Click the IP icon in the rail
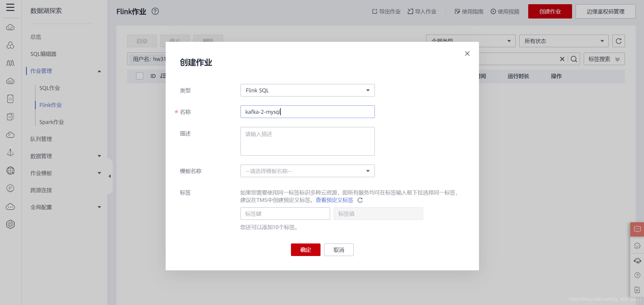The image size is (644, 305). coord(10,188)
